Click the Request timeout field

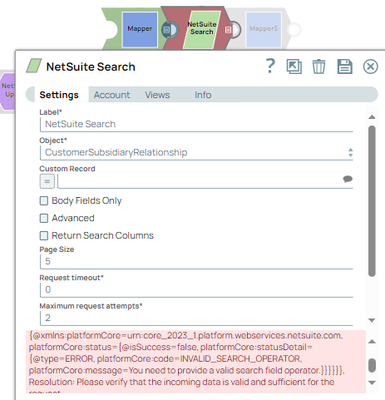pyautogui.click(x=196, y=290)
